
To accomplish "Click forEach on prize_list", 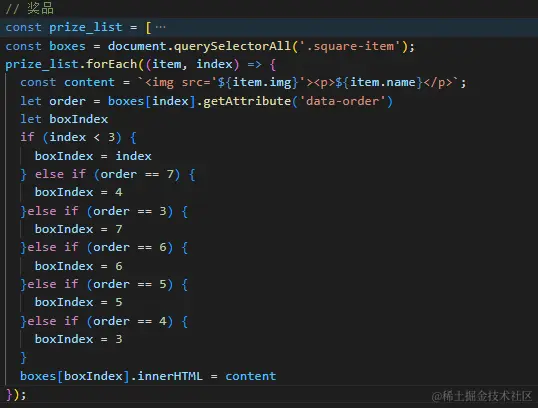I will (112, 64).
